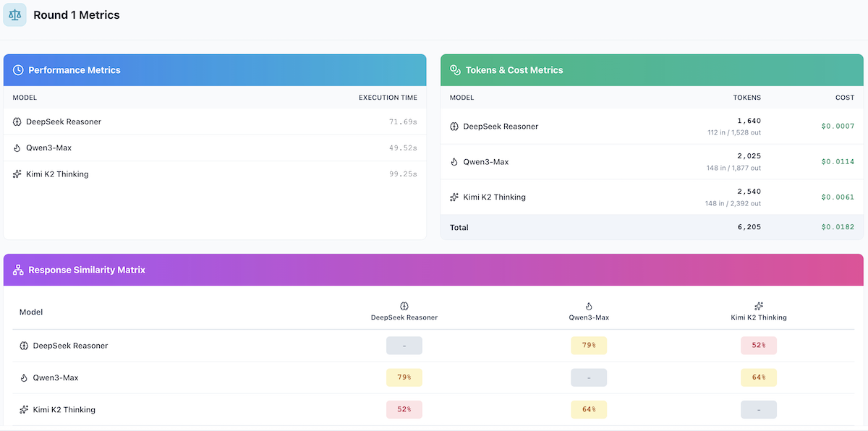868x431 pixels.
Task: Click the 52% badge in DeepSeek Reasoner row
Action: click(758, 346)
